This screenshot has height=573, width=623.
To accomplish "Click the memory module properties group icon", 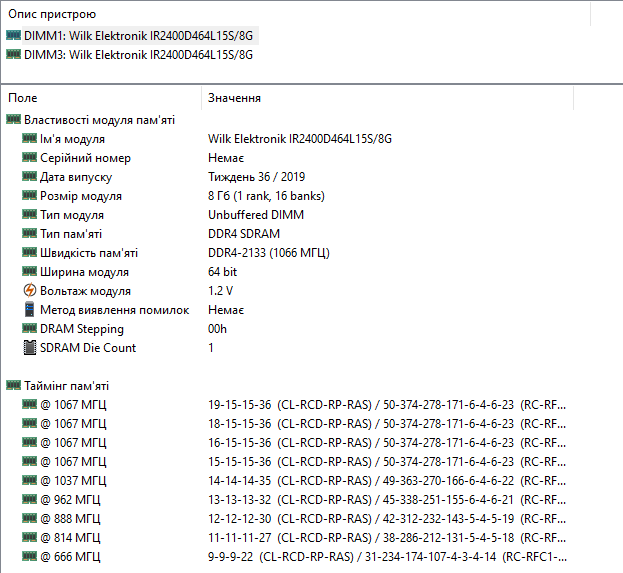I will pyautogui.click(x=14, y=119).
